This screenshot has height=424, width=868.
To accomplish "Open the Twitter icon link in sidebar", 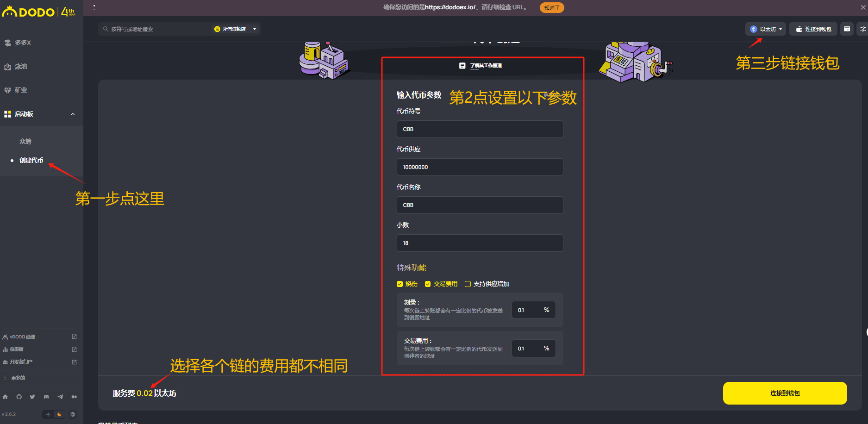I will click(x=32, y=397).
